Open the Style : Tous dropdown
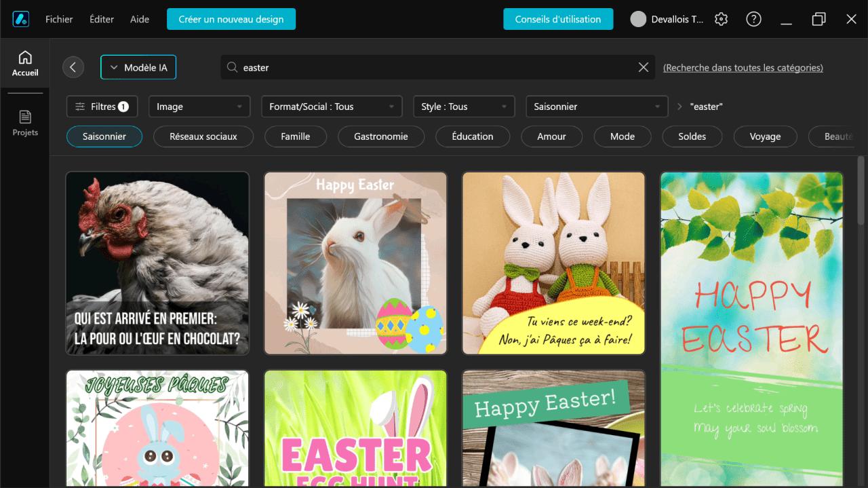The width and height of the screenshot is (868, 488). (x=464, y=107)
